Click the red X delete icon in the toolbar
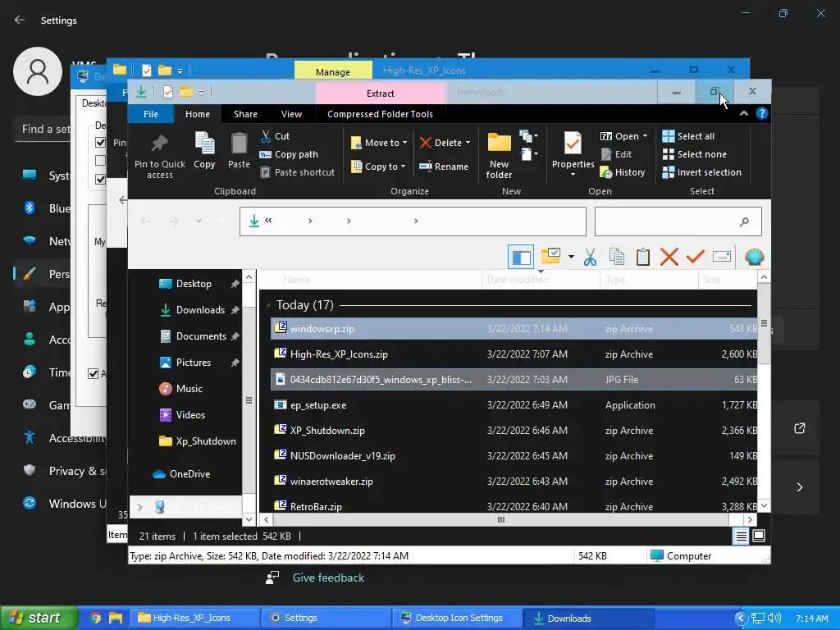The height and width of the screenshot is (630, 840). pos(669,257)
